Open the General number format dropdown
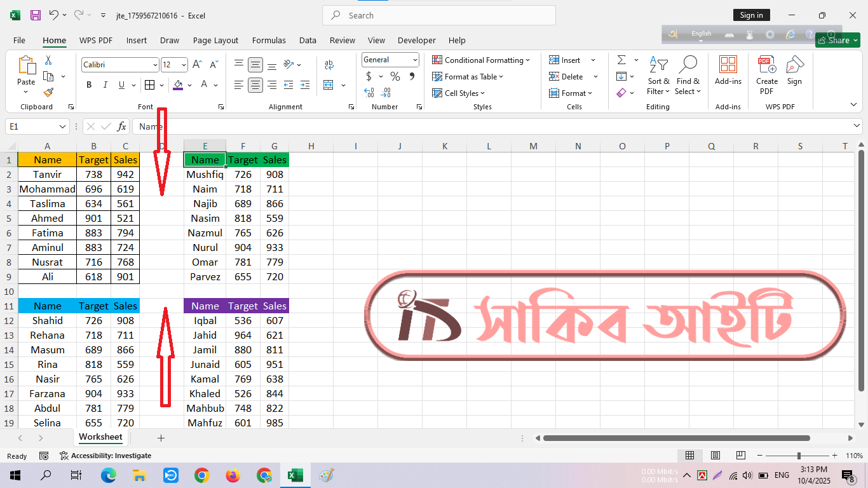Image resolution: width=868 pixels, height=488 pixels. coord(415,60)
